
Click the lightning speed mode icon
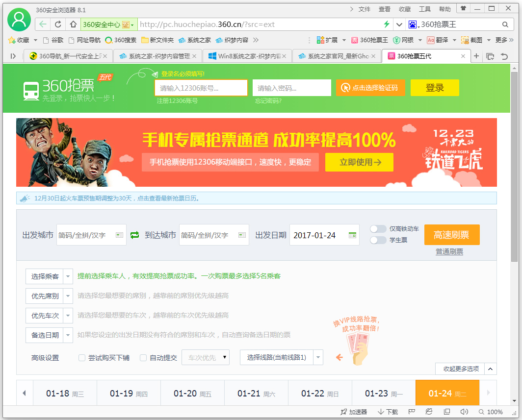[x=387, y=25]
